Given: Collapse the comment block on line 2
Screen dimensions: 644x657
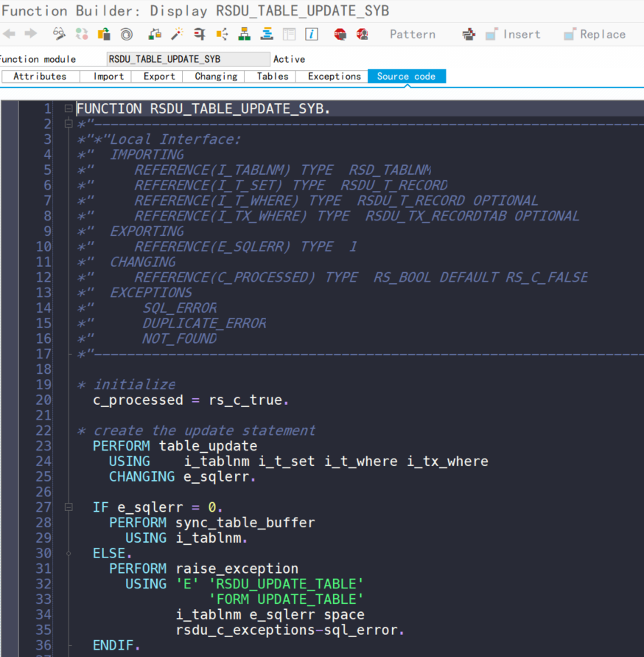Looking at the screenshot, I should coord(69,124).
